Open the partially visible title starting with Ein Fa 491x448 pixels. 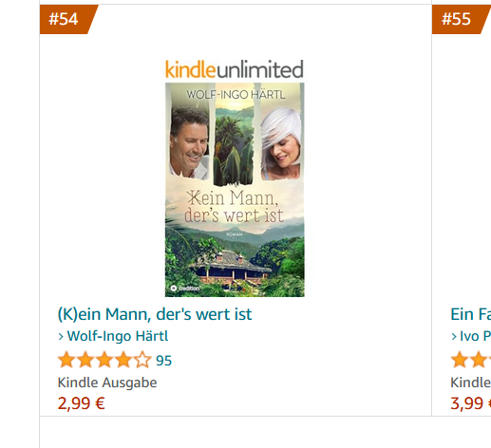(x=471, y=314)
